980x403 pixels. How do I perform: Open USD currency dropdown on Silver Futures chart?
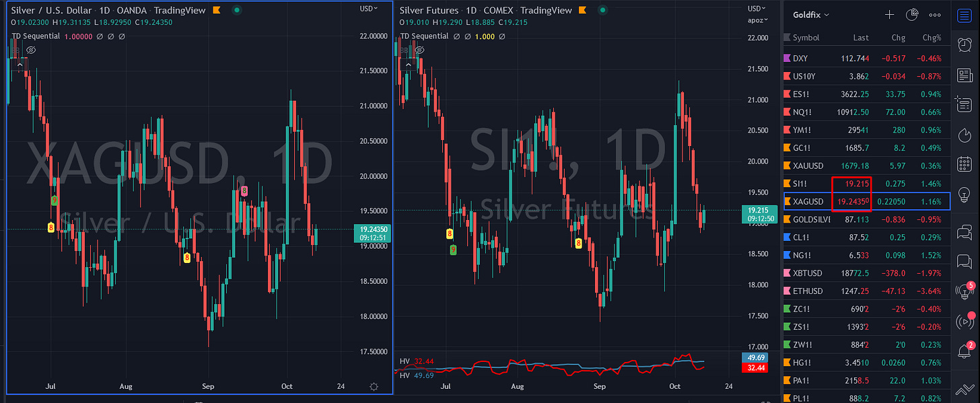click(x=757, y=8)
